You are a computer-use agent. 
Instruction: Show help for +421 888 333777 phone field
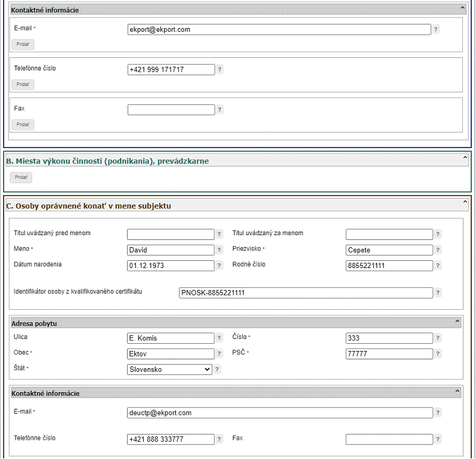pos(219,439)
